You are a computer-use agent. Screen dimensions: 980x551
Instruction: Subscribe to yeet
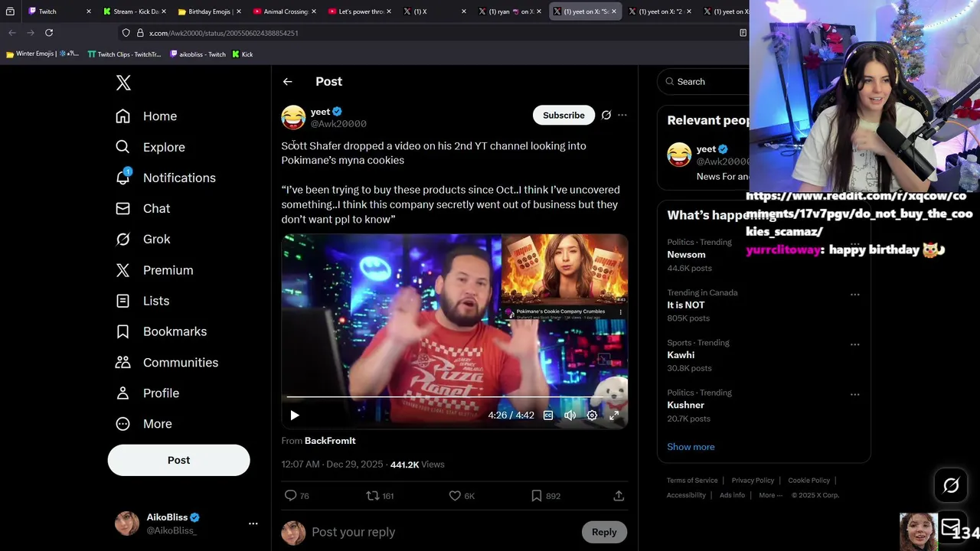(563, 115)
